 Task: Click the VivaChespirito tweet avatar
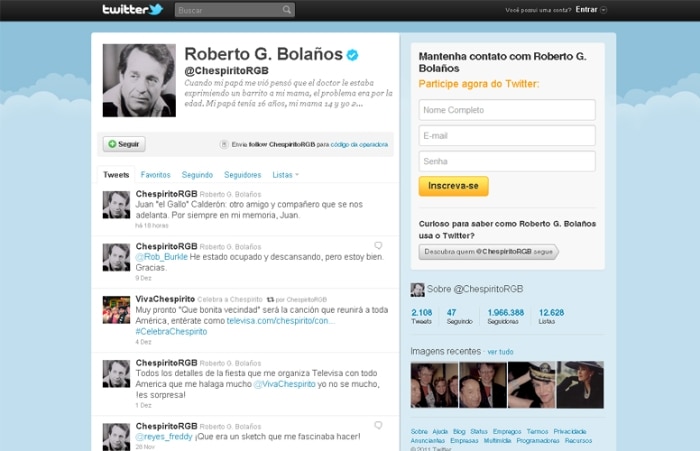coord(117,309)
